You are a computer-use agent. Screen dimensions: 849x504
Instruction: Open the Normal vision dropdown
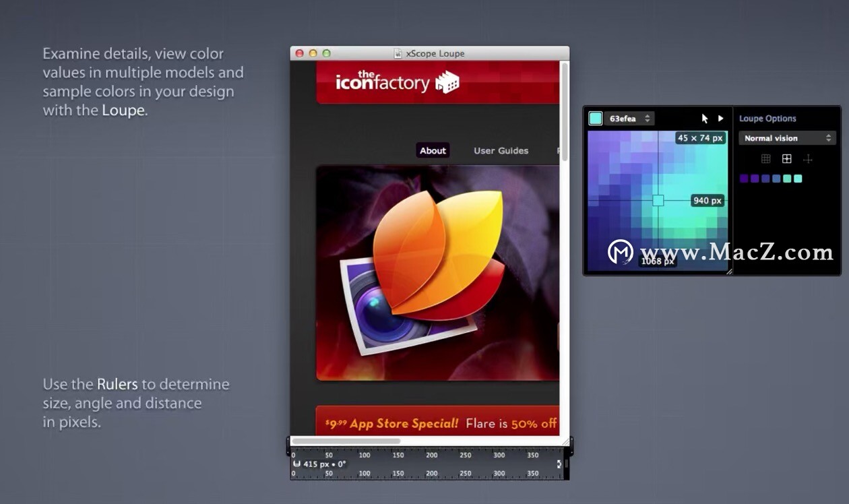click(787, 138)
